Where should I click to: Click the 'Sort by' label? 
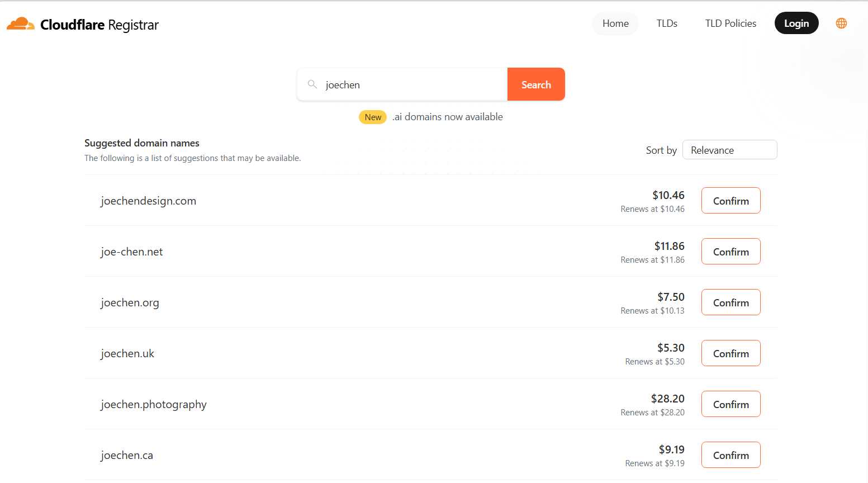[x=661, y=150]
